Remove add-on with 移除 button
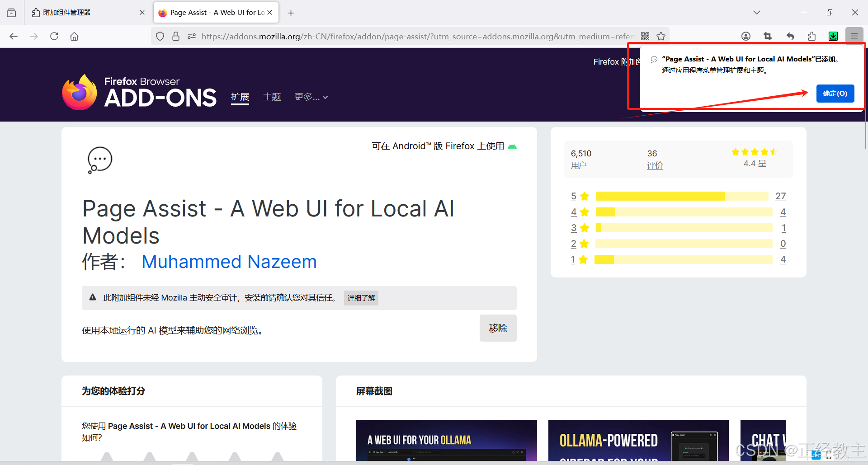The image size is (868, 465). 498,328
